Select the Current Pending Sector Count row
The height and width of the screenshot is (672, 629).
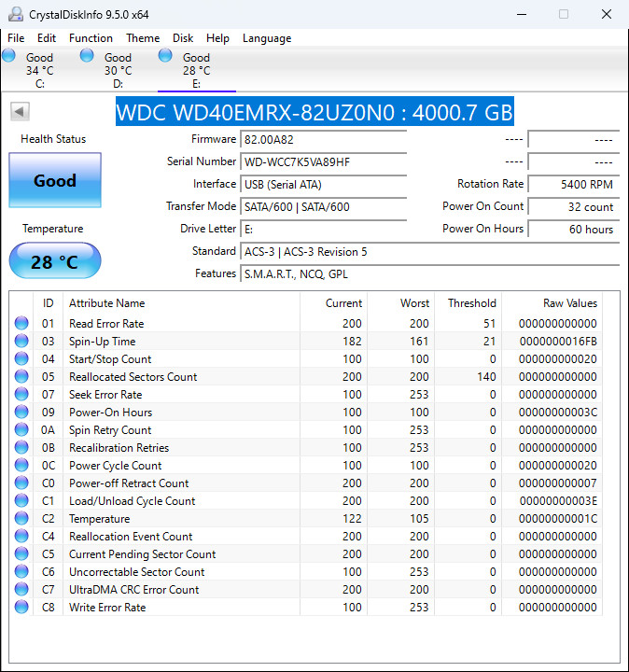306,553
